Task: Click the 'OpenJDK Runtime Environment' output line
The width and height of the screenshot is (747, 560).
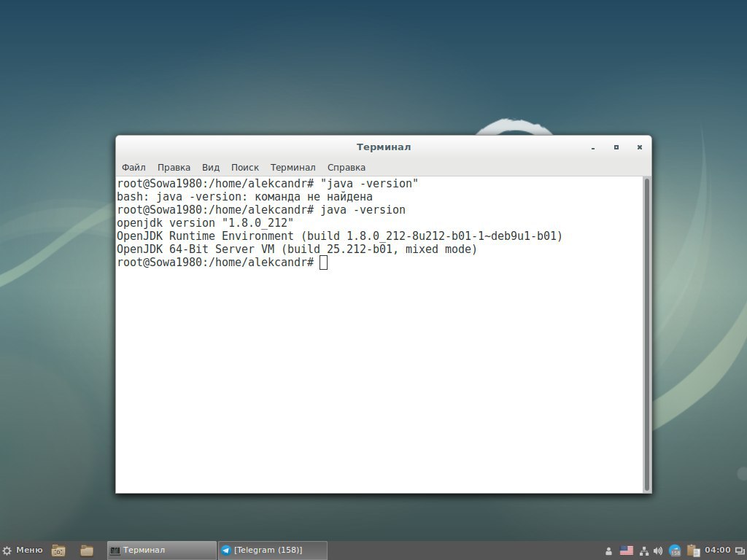Action: 340,236
